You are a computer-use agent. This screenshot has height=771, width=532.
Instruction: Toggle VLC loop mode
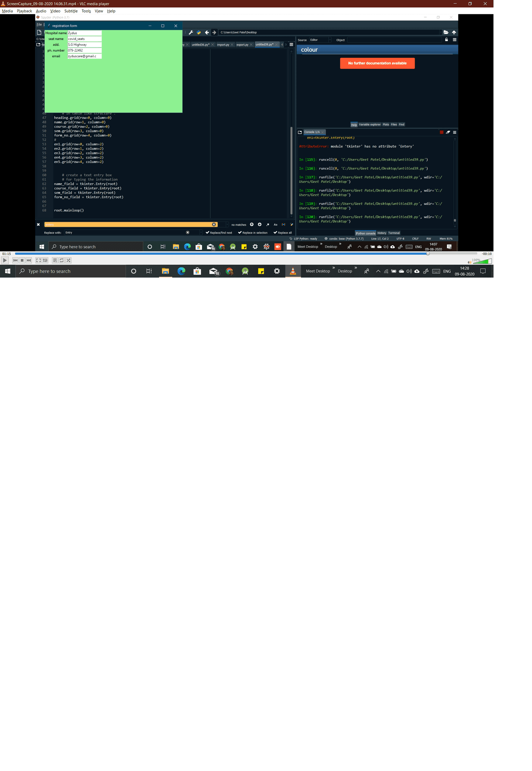pyautogui.click(x=62, y=260)
